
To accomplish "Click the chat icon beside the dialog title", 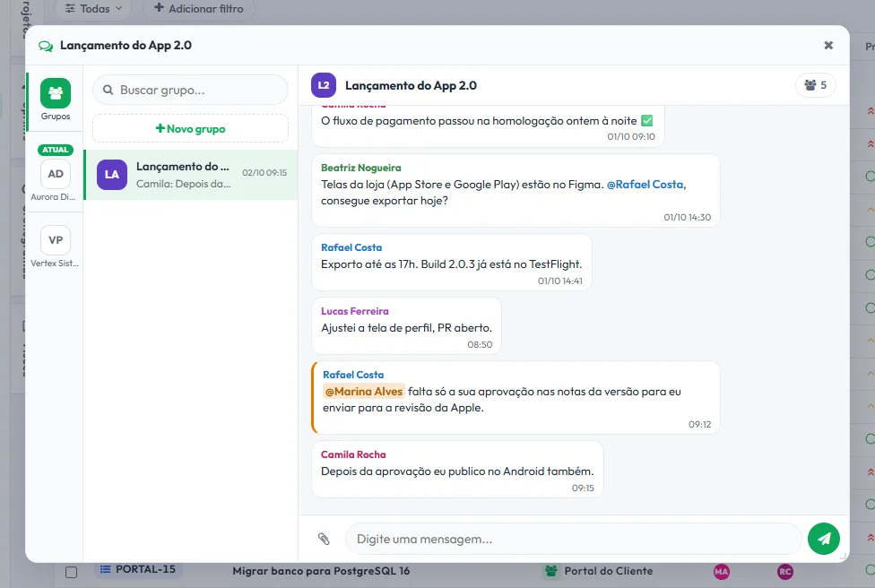I will 46,46.
